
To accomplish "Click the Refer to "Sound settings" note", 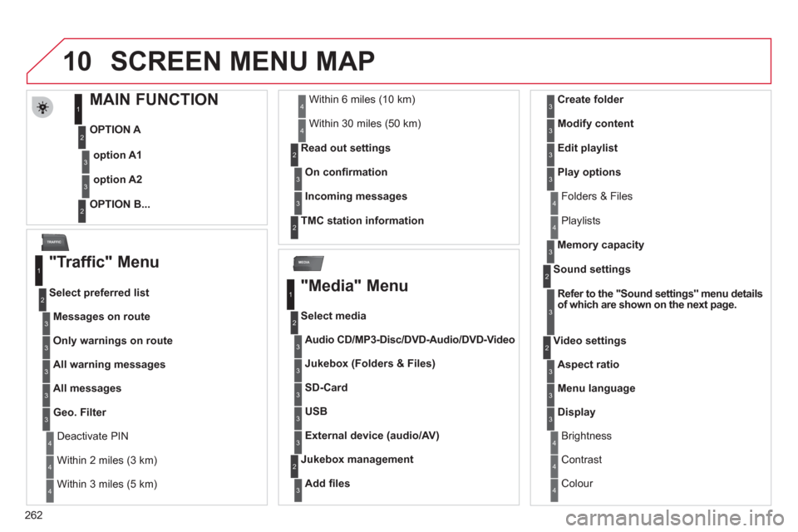I will click(x=660, y=299).
